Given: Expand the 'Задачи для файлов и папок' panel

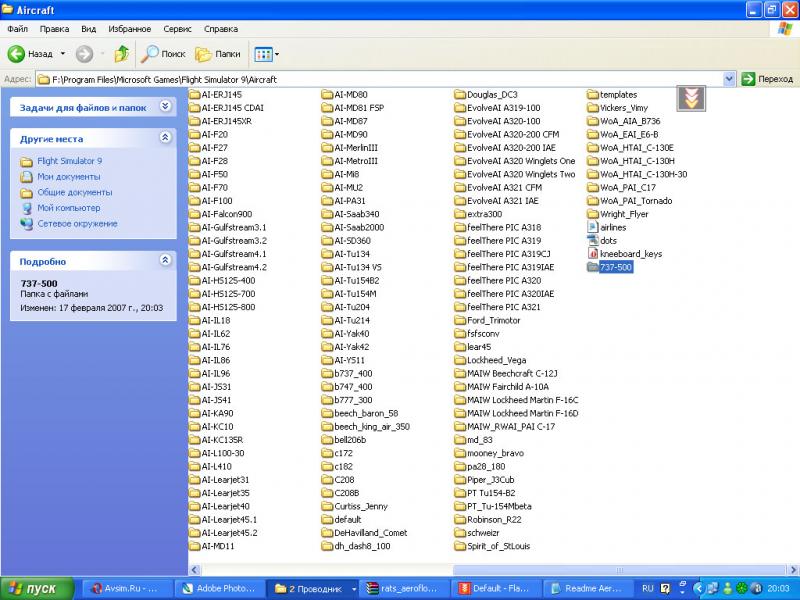Looking at the screenshot, I should click(x=165, y=106).
